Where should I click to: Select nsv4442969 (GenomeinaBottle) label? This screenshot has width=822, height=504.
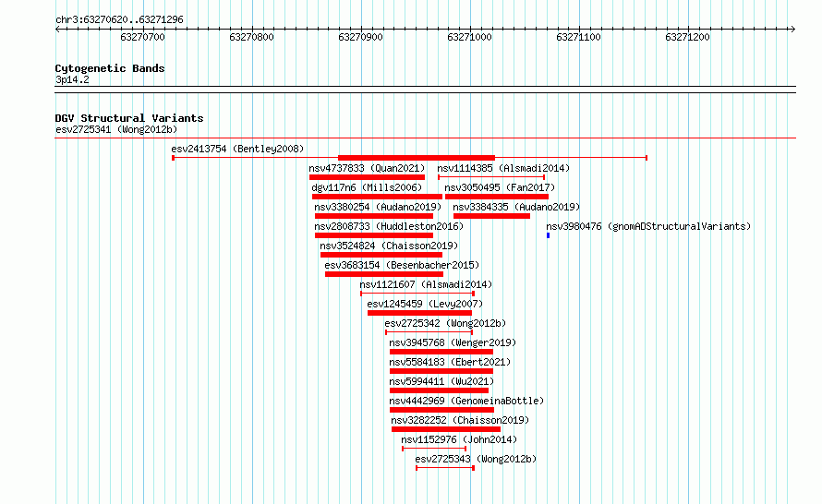(x=466, y=401)
